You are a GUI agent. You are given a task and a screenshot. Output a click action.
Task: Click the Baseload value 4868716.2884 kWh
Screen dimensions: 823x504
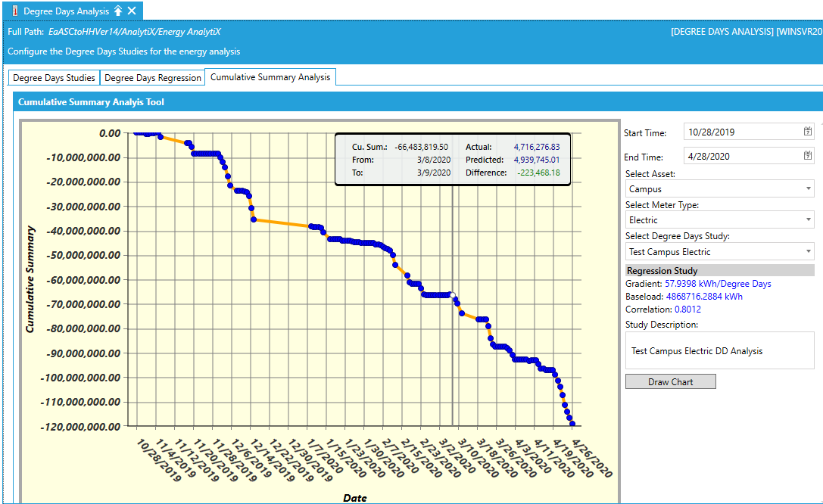point(704,297)
